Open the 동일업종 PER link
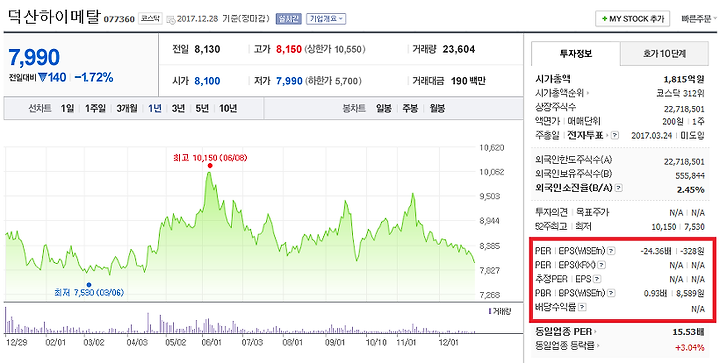 [x=563, y=332]
